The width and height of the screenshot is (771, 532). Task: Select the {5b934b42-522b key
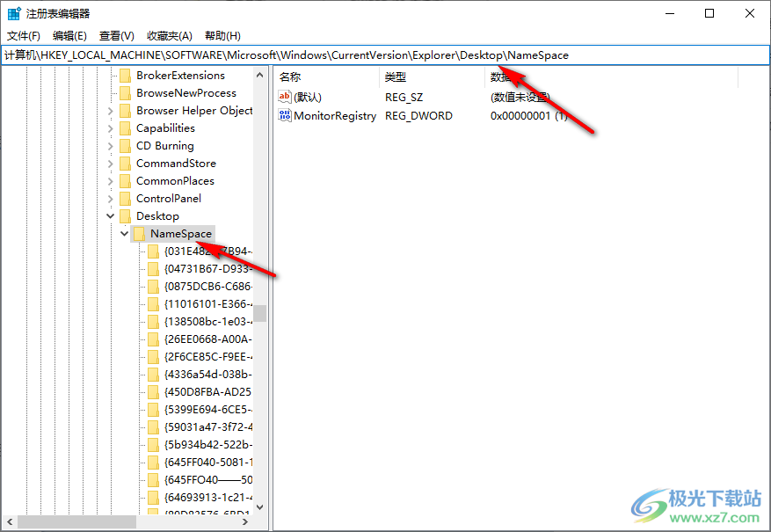pos(208,445)
